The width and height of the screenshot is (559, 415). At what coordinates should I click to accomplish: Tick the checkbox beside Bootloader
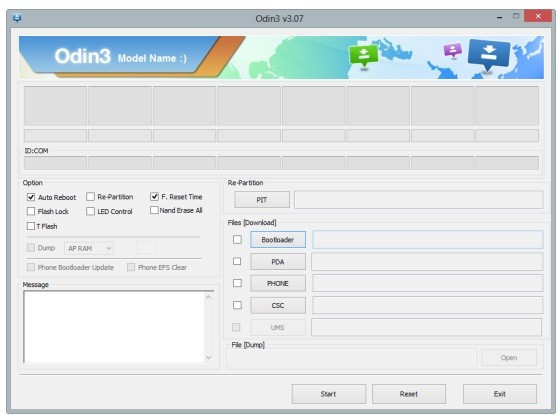click(x=237, y=240)
